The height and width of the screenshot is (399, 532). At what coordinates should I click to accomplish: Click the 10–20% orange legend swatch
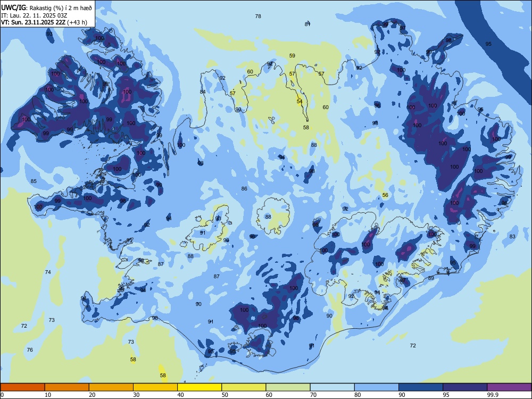click(67, 387)
